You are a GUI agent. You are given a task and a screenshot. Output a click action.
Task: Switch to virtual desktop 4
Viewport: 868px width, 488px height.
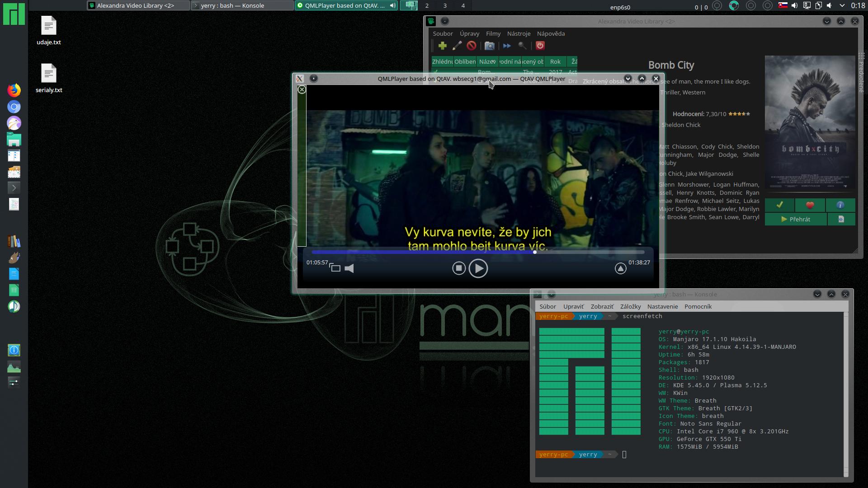point(463,5)
